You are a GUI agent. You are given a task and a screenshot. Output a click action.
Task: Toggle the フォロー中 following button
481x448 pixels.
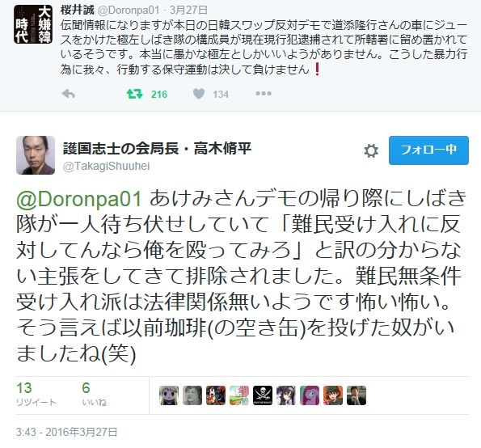point(428,150)
